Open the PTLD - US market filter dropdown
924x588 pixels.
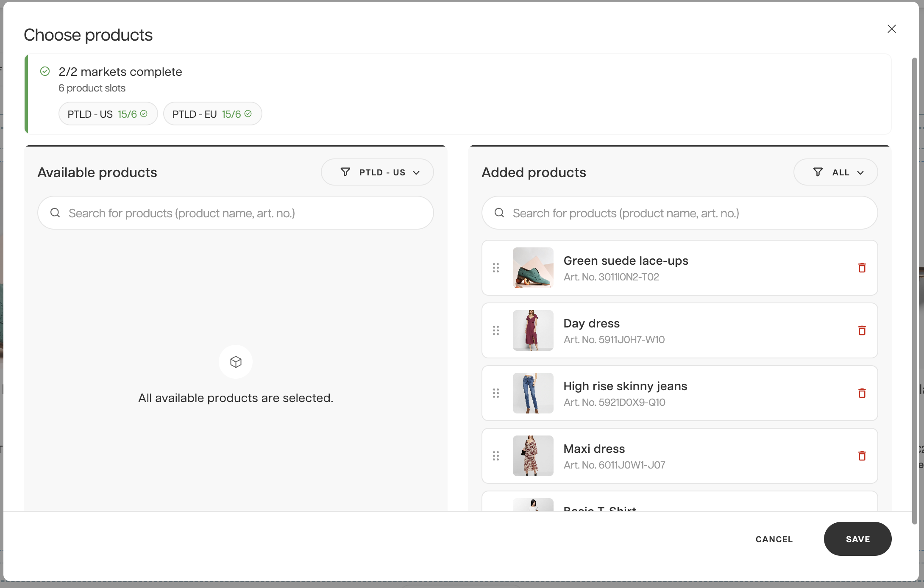377,172
